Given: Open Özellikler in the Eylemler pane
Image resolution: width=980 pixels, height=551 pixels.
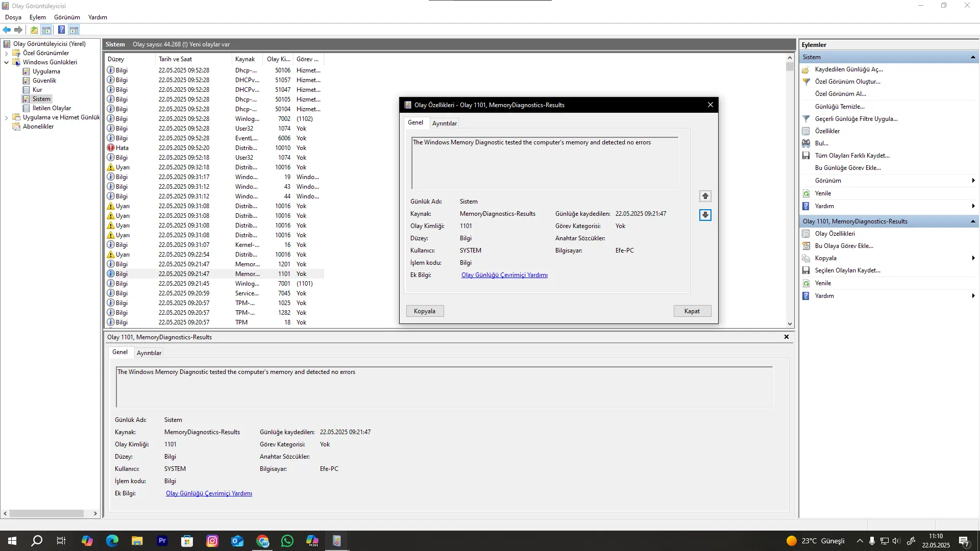Looking at the screenshot, I should 827,131.
